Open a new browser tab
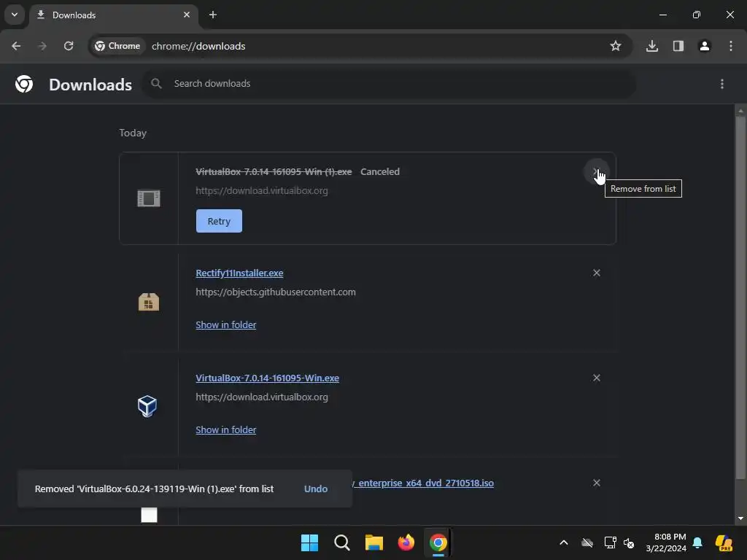 pyautogui.click(x=213, y=15)
